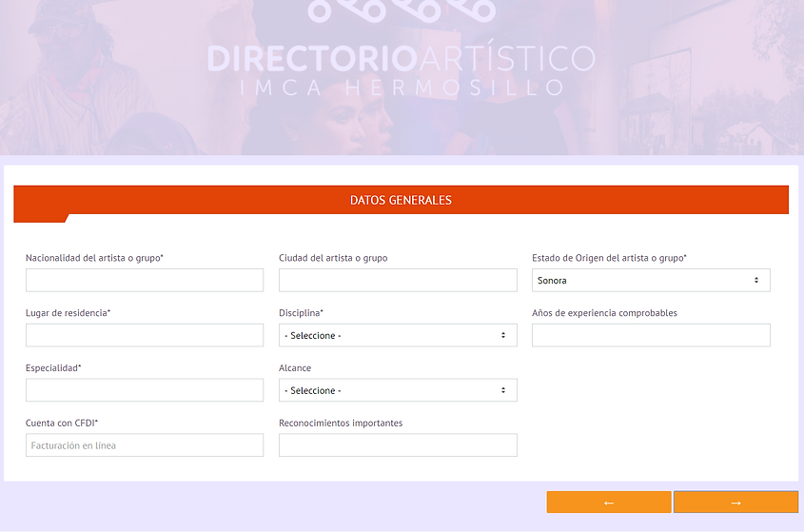Click the Ciudad del artista o grupo field
This screenshot has width=804, height=532.
(398, 280)
